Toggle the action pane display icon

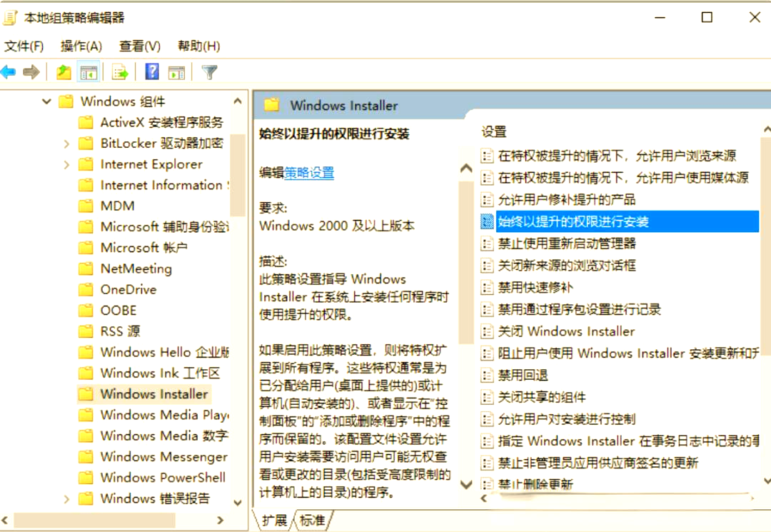pyautogui.click(x=176, y=71)
